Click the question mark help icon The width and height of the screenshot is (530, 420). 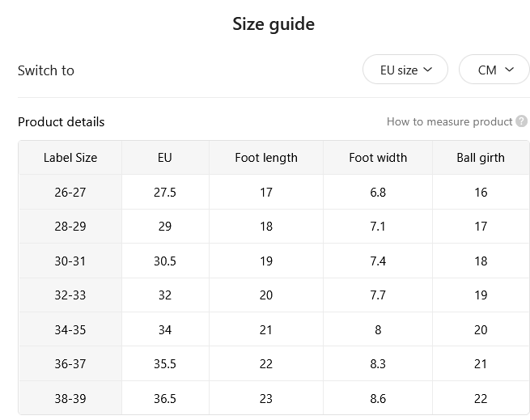click(521, 121)
